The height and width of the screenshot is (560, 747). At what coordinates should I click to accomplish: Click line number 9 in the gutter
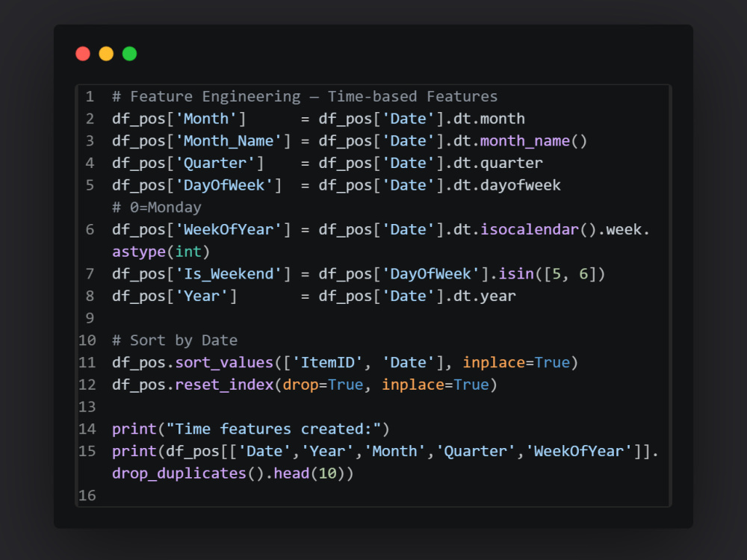pos(90,318)
